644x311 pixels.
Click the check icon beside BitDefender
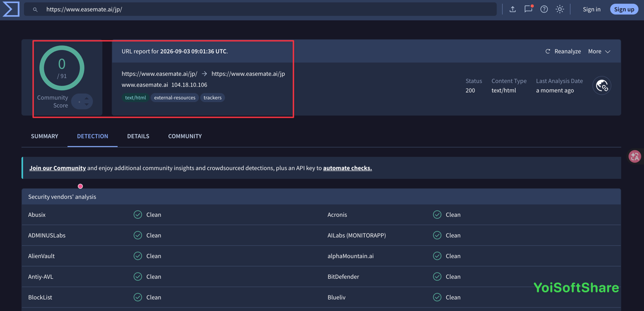[437, 276]
